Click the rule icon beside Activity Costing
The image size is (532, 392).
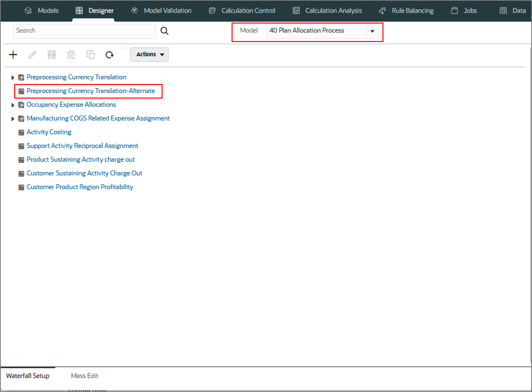tap(21, 132)
